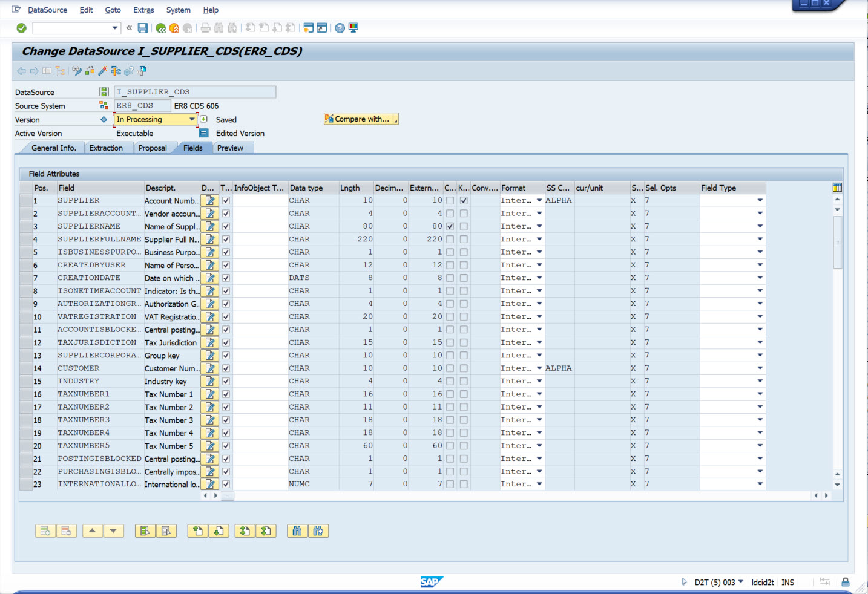Image resolution: width=868 pixels, height=594 pixels.
Task: Click the green Back icon
Action: [160, 28]
